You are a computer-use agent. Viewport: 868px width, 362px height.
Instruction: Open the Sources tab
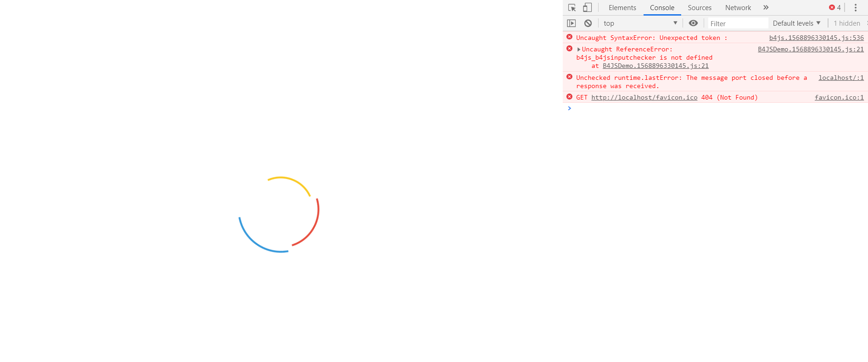tap(700, 8)
